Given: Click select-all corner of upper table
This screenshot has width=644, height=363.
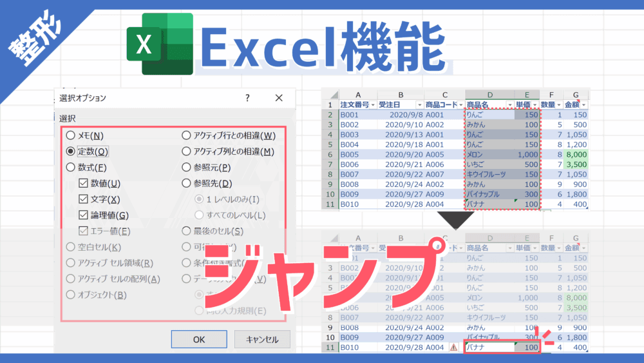Looking at the screenshot, I should [330, 93].
